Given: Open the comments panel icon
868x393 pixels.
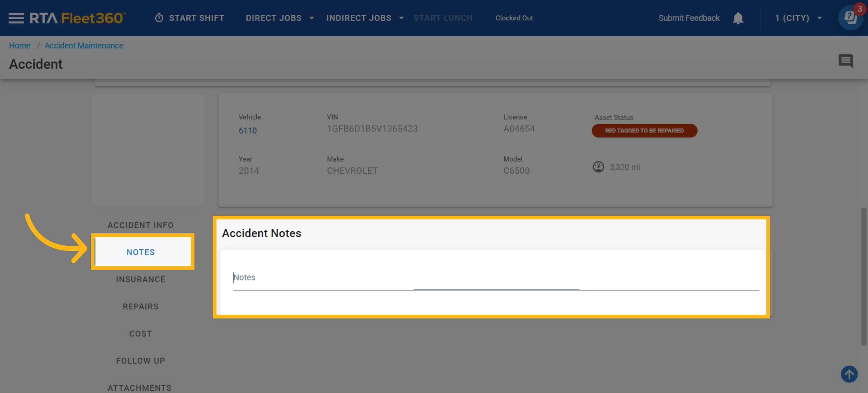Looking at the screenshot, I should (x=846, y=61).
